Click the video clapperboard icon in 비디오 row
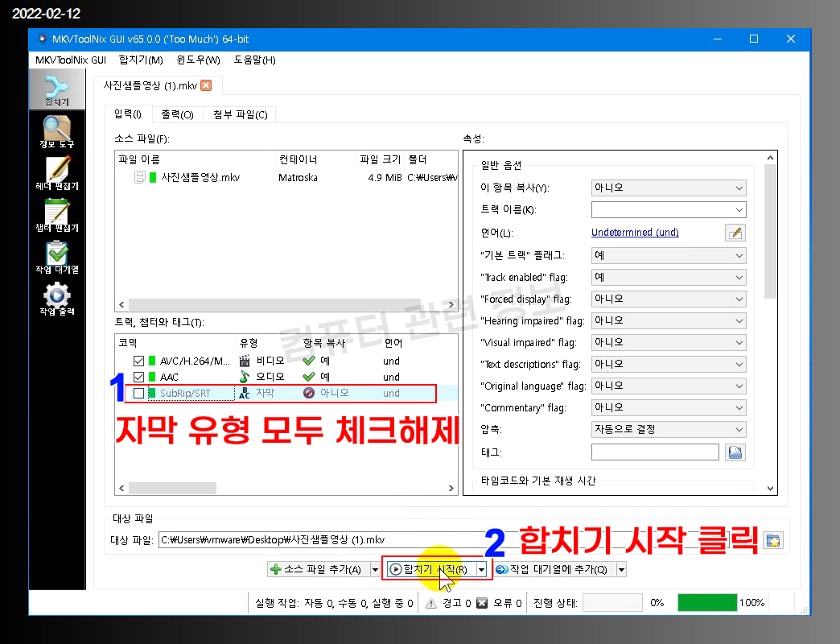Screen dimensions: 840x644 pyautogui.click(x=245, y=361)
